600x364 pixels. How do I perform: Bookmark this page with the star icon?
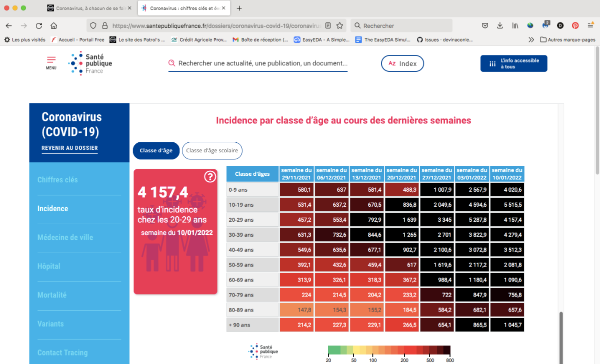340,26
